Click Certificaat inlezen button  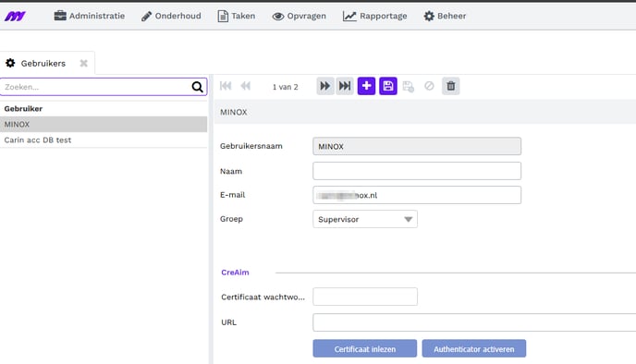pyautogui.click(x=364, y=348)
